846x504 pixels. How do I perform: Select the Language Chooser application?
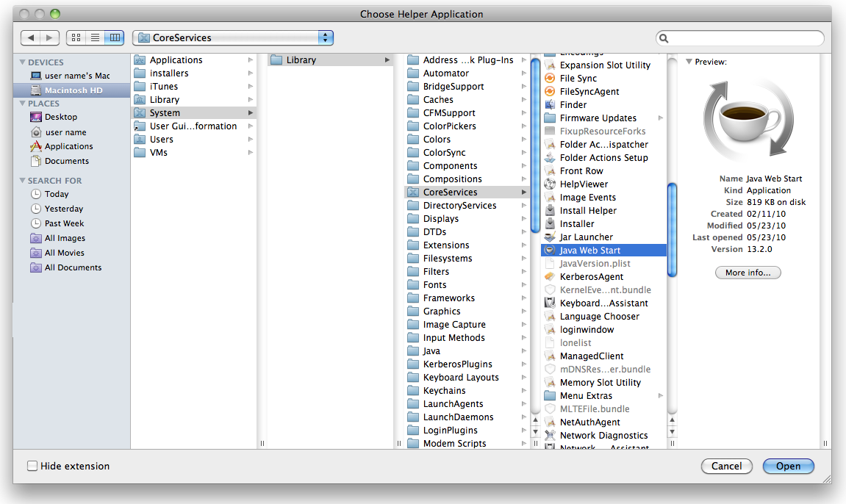[x=603, y=317]
